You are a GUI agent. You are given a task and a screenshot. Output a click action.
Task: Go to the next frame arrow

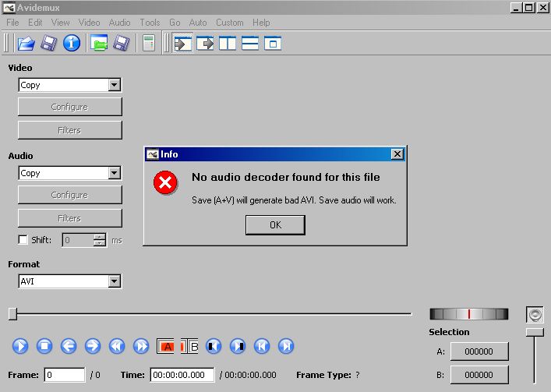[x=93, y=345]
